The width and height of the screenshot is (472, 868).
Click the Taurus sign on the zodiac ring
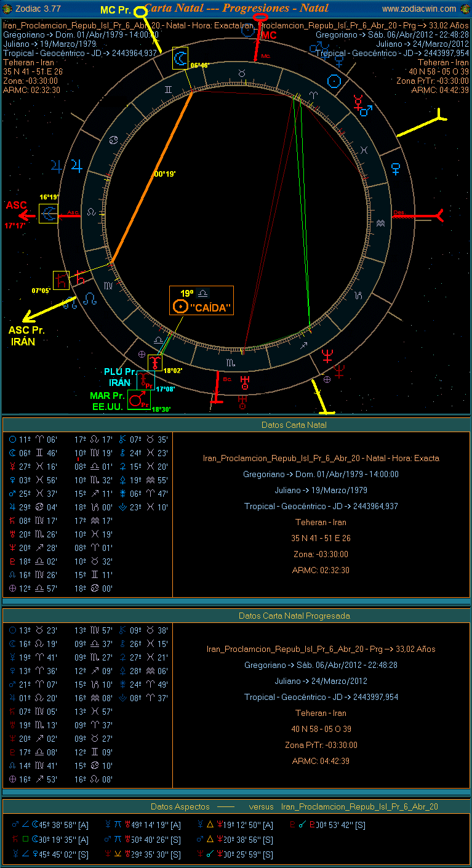pyautogui.click(x=242, y=73)
